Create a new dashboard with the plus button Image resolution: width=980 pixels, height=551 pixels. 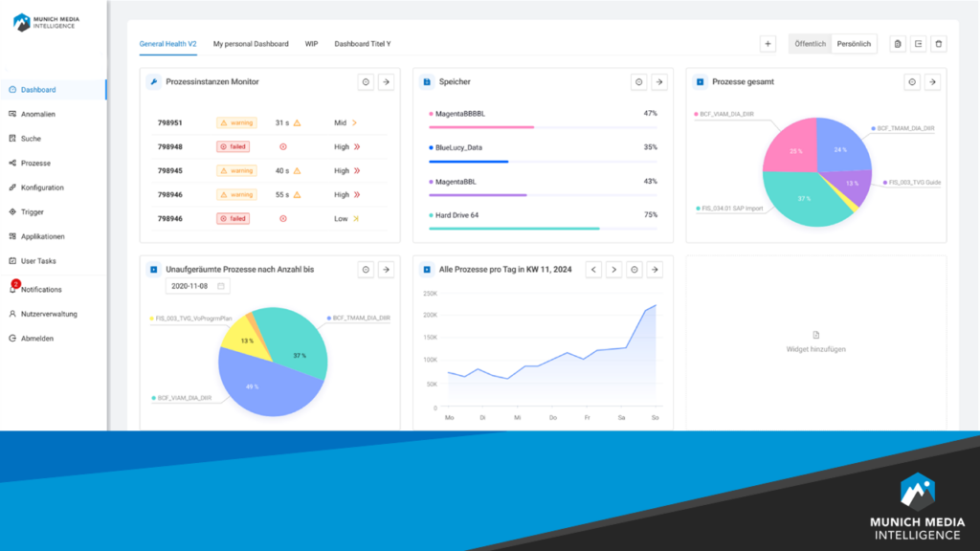click(x=769, y=43)
